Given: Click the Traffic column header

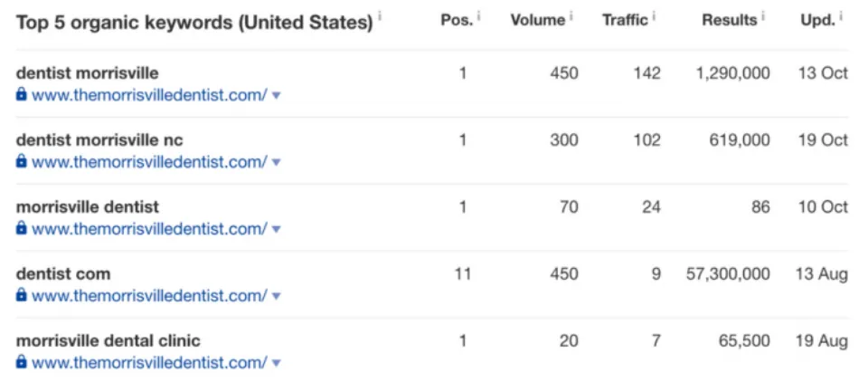Looking at the screenshot, I should point(625,20).
